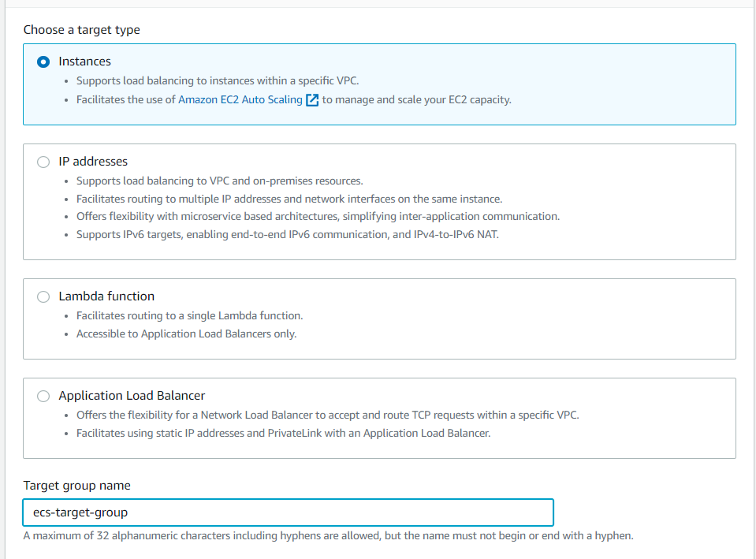Click the 'instances within a specific VPC' bullet

click(218, 81)
